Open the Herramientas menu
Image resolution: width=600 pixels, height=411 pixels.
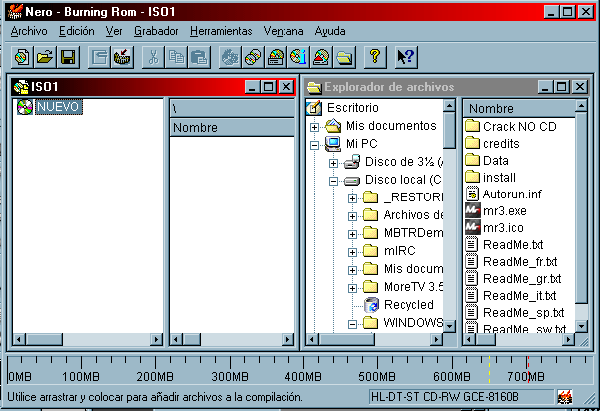pos(221,31)
